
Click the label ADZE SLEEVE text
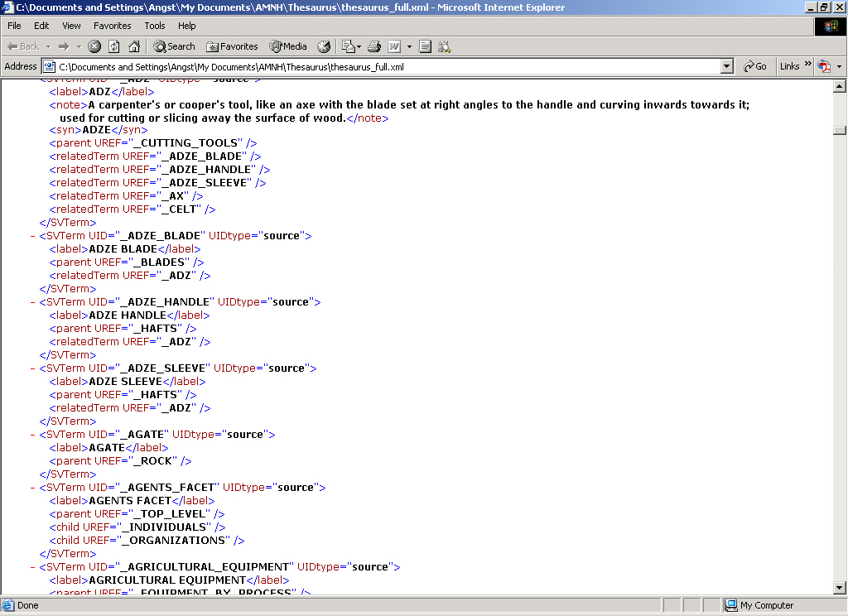click(x=126, y=382)
